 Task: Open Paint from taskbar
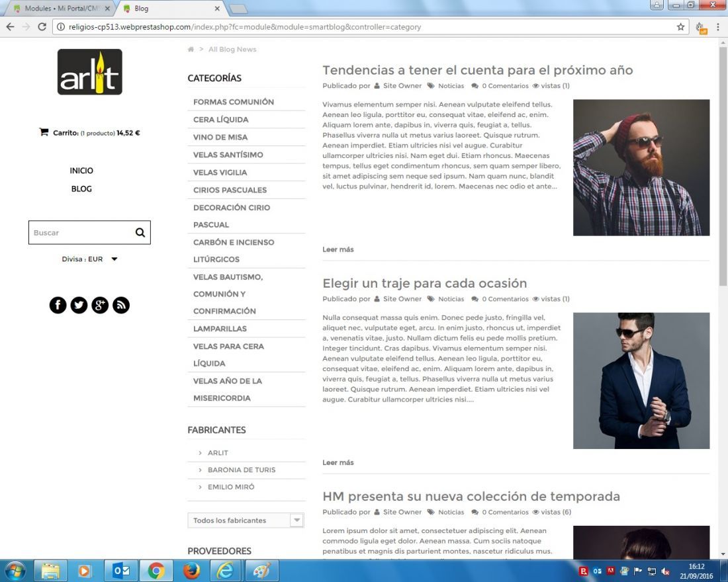(x=261, y=570)
